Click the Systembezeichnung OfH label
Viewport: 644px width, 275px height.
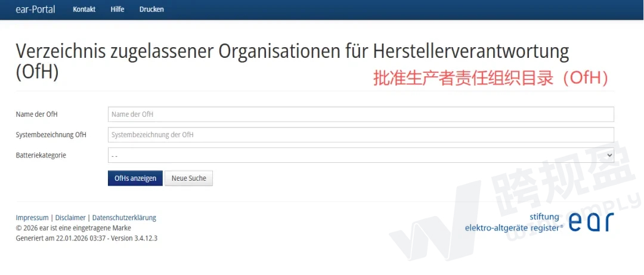coord(51,135)
